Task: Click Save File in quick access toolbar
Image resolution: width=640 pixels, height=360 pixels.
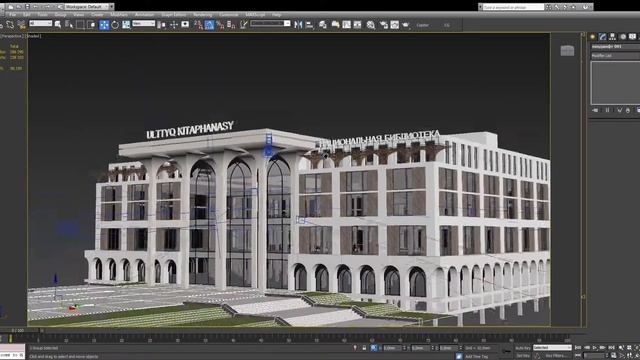Action: 27,7
